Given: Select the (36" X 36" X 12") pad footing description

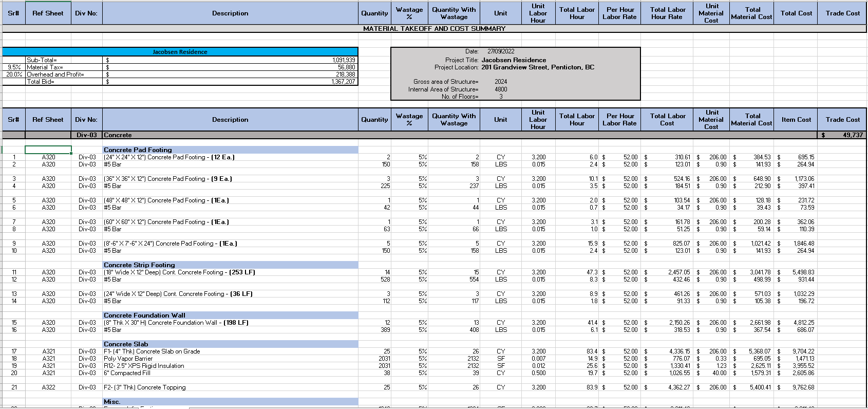Looking at the screenshot, I should [x=168, y=179].
